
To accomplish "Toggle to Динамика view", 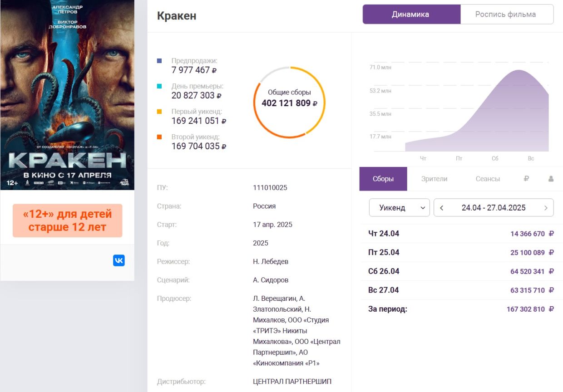I will tap(411, 15).
